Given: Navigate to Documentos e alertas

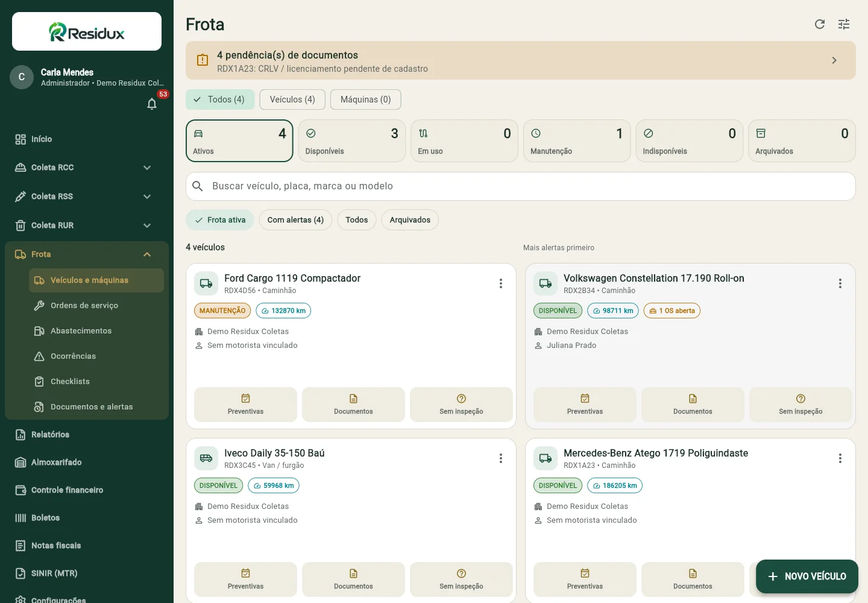Looking at the screenshot, I should pos(96,407).
